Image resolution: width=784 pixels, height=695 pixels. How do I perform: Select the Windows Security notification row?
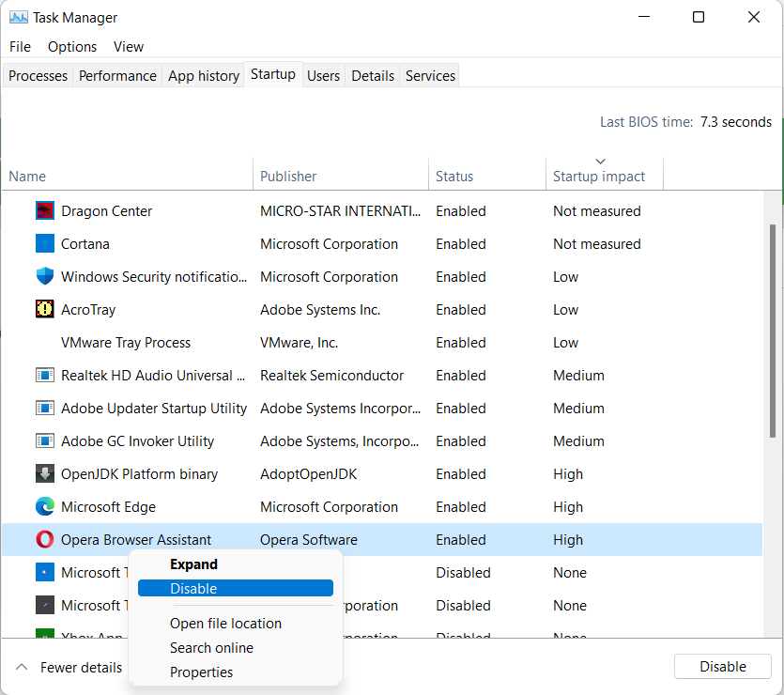tap(382, 276)
